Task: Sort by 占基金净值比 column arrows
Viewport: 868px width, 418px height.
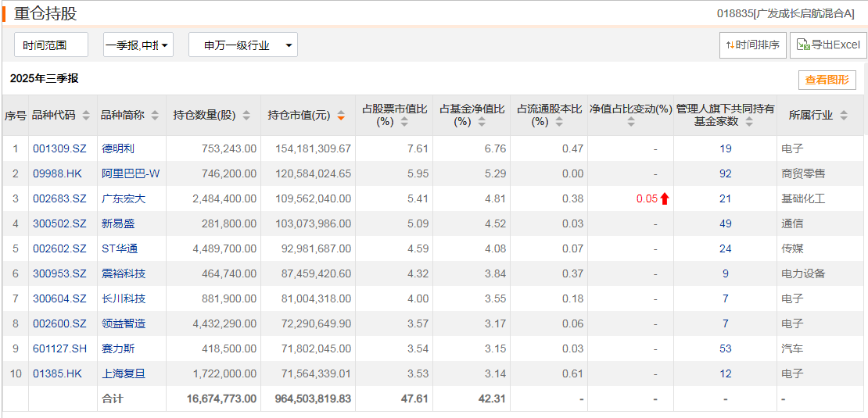Action: click(x=482, y=122)
